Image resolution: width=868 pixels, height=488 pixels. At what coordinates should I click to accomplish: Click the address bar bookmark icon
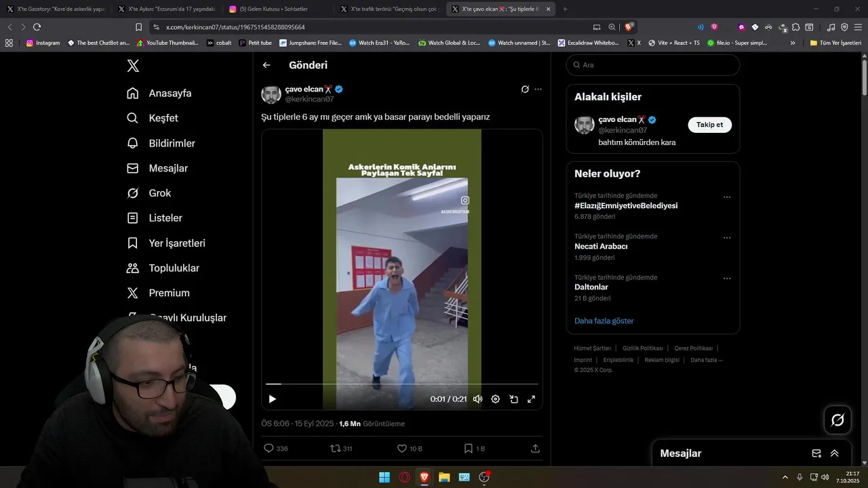coord(138,27)
